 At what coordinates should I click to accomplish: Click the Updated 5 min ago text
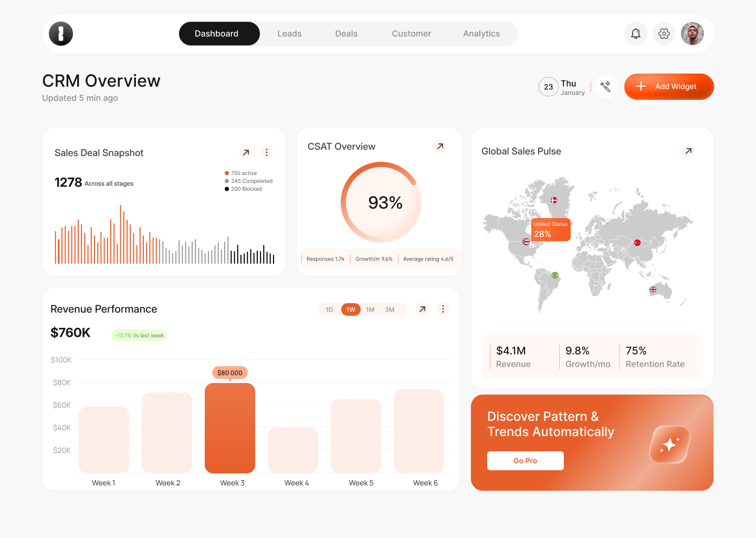(x=80, y=98)
